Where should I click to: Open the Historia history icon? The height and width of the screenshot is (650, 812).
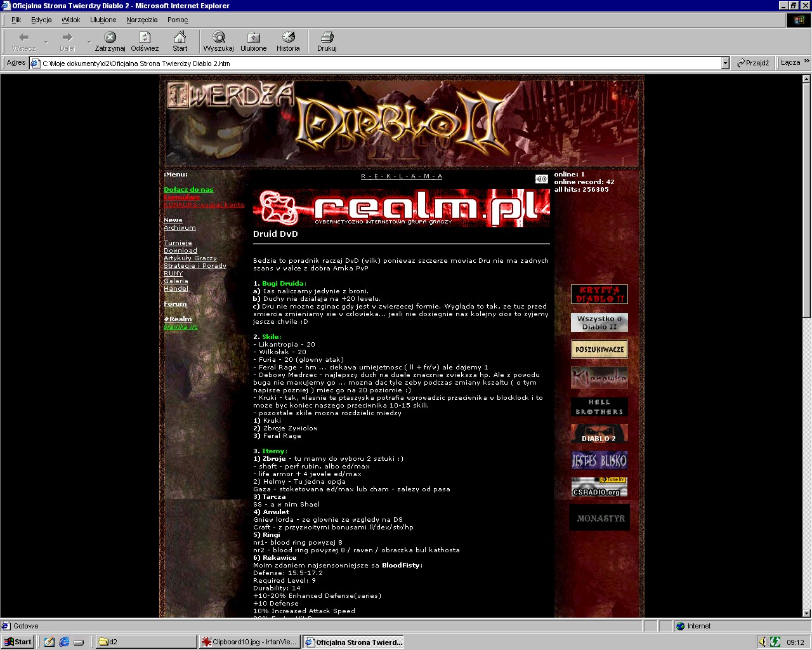288,37
